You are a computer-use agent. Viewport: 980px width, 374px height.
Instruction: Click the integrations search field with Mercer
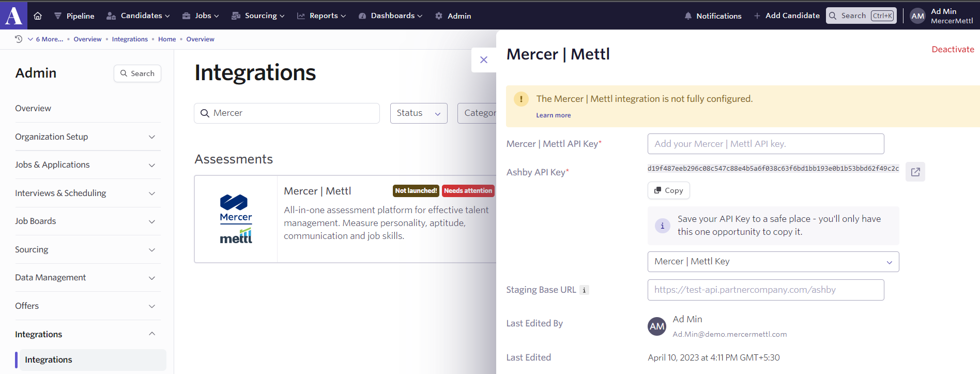[287, 113]
